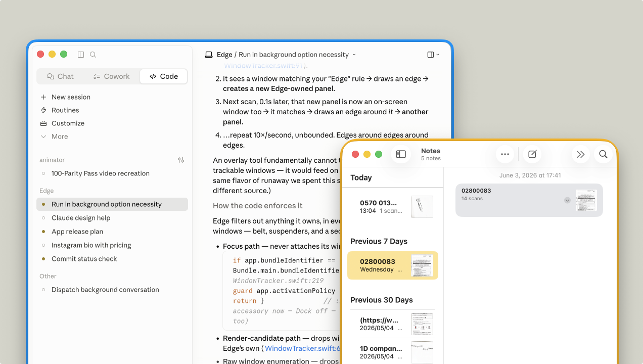Click thumbnail of 02800083 list note
Image resolution: width=643 pixels, height=364 pixels.
point(422,265)
